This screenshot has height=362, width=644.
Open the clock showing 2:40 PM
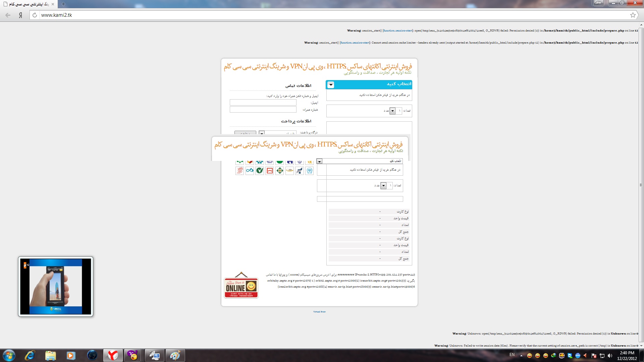pos(627,356)
